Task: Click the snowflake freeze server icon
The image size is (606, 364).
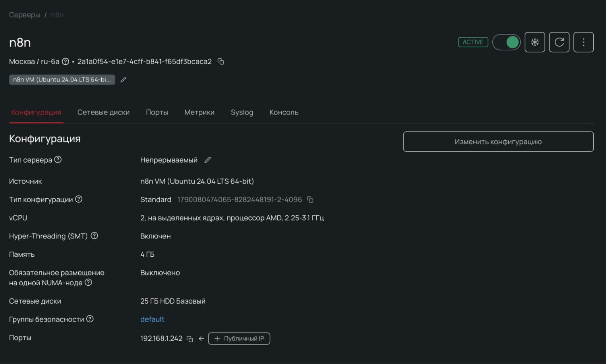Action: (x=535, y=42)
